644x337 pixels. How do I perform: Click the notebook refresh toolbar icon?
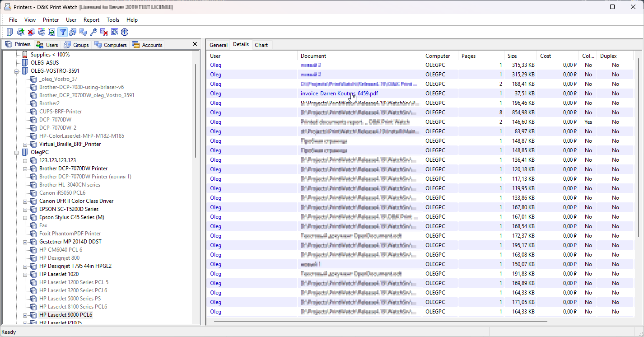pos(51,32)
